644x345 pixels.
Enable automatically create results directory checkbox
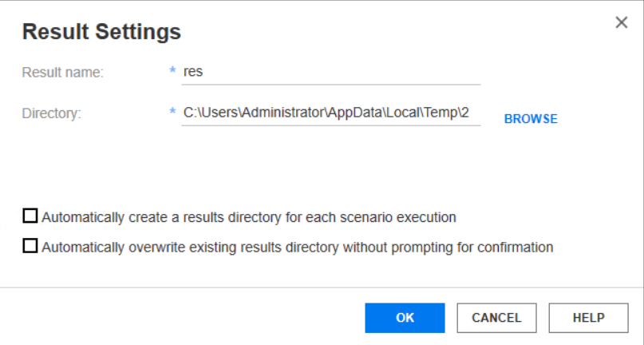coord(30,216)
